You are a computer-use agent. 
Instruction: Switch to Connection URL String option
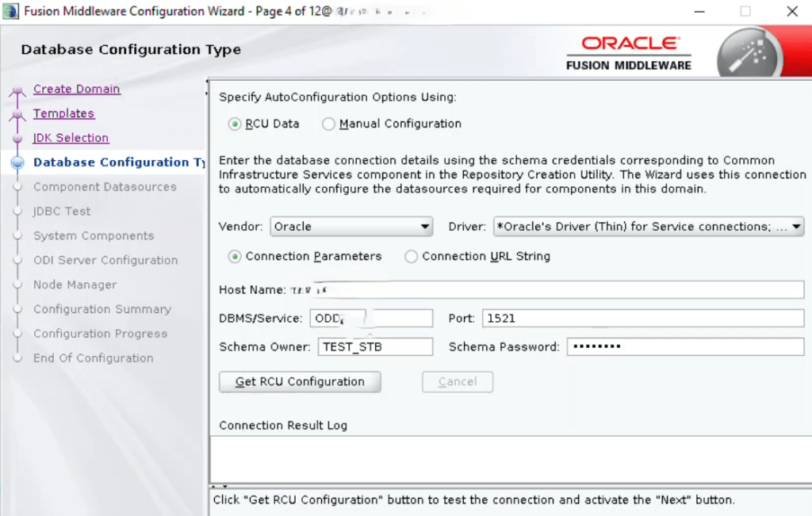click(411, 257)
